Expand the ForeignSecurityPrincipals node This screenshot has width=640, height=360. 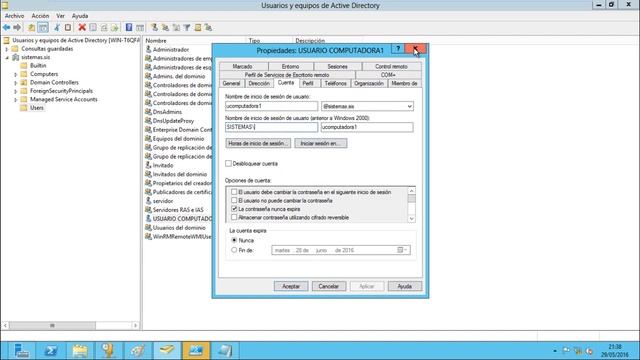tap(16, 91)
